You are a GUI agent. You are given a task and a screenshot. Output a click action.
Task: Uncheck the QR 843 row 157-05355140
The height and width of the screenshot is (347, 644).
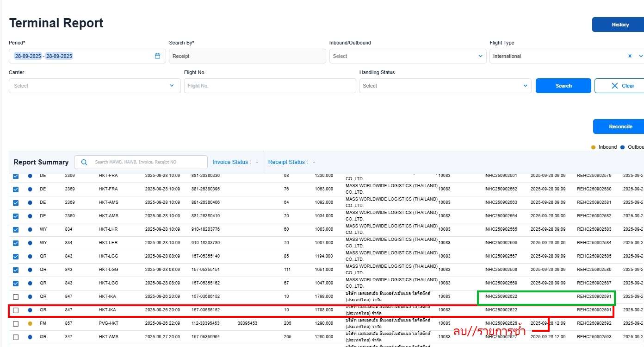coord(16,256)
